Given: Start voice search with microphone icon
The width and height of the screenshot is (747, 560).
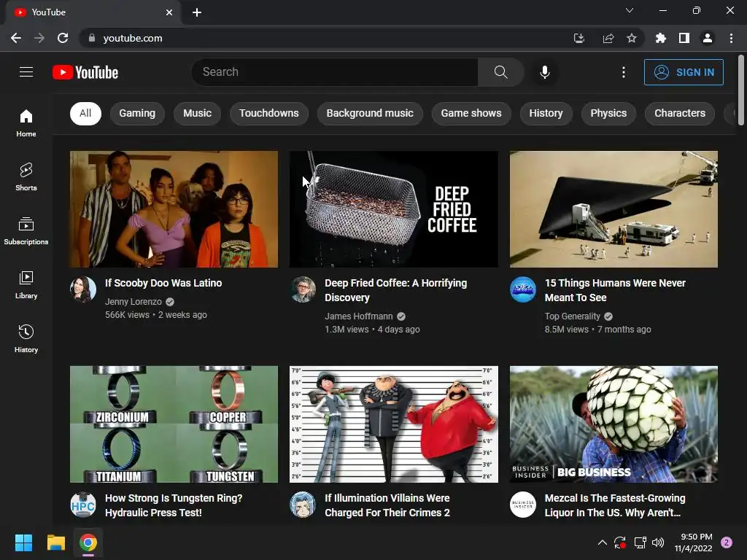Looking at the screenshot, I should coord(544,72).
